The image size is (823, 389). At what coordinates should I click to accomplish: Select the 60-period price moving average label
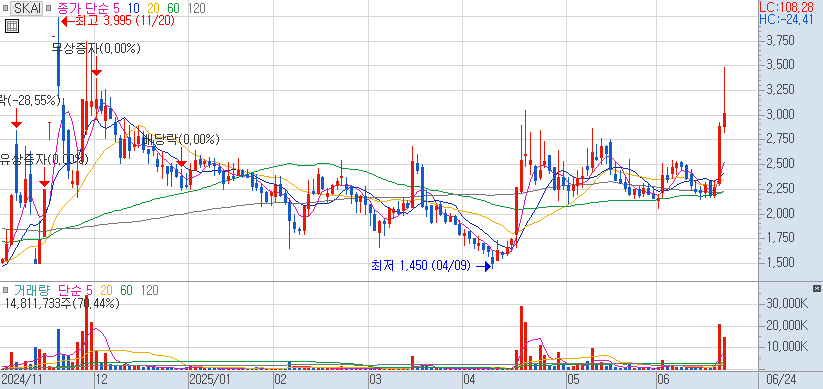click(x=174, y=8)
